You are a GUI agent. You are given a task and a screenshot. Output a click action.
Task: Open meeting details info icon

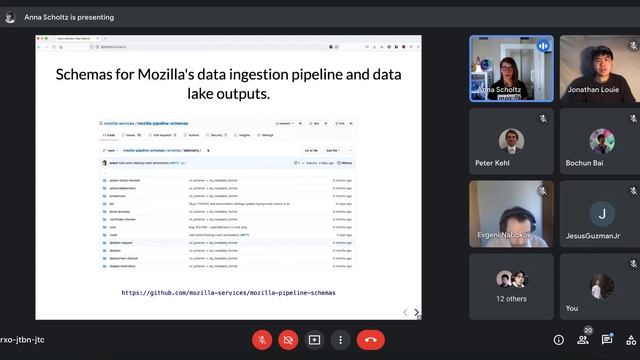click(559, 340)
